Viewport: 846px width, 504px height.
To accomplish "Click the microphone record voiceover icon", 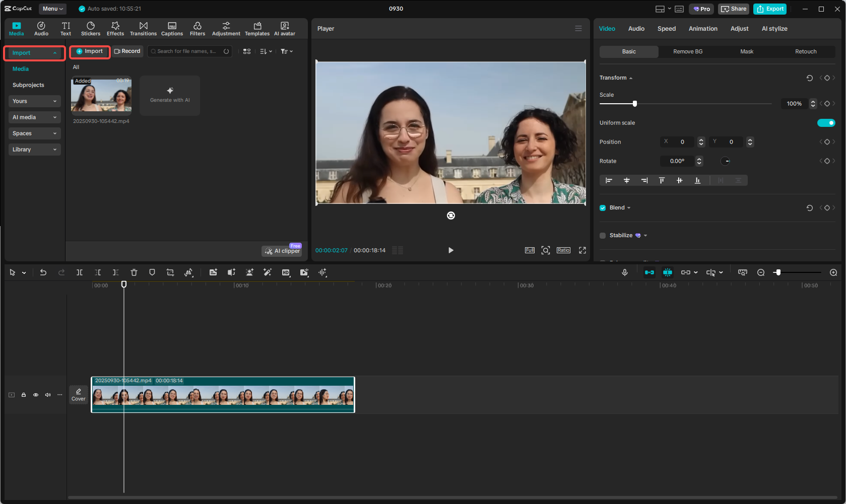I will 625,272.
